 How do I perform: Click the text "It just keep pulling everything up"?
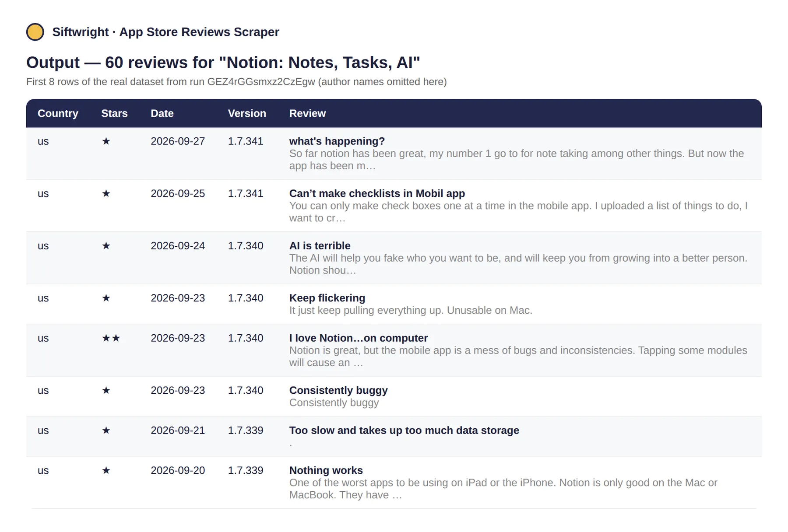[x=365, y=310]
